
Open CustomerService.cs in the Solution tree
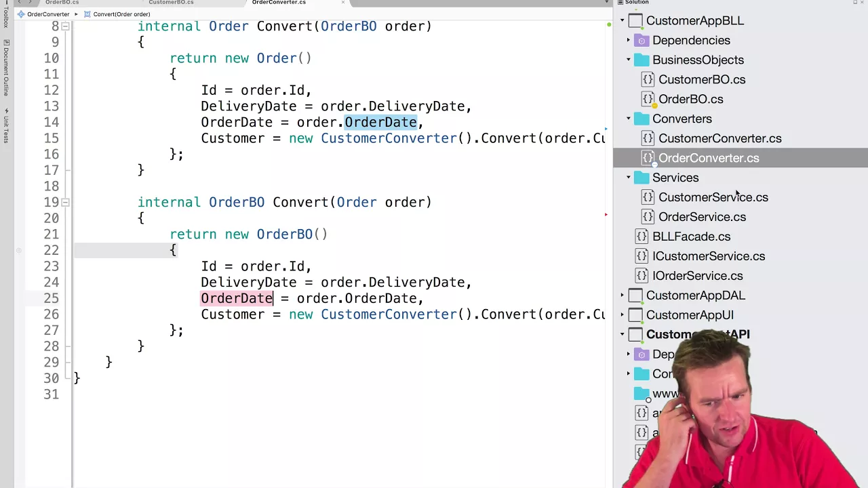tap(713, 198)
